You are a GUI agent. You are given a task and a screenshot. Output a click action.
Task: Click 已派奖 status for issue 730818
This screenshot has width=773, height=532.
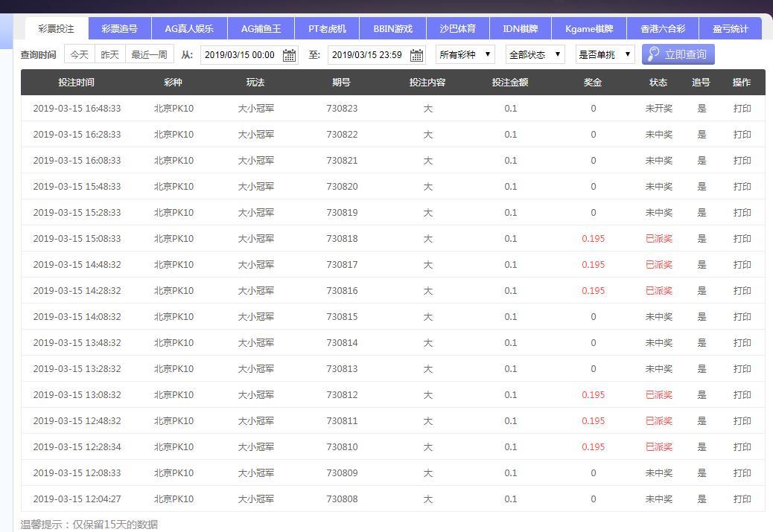click(659, 238)
